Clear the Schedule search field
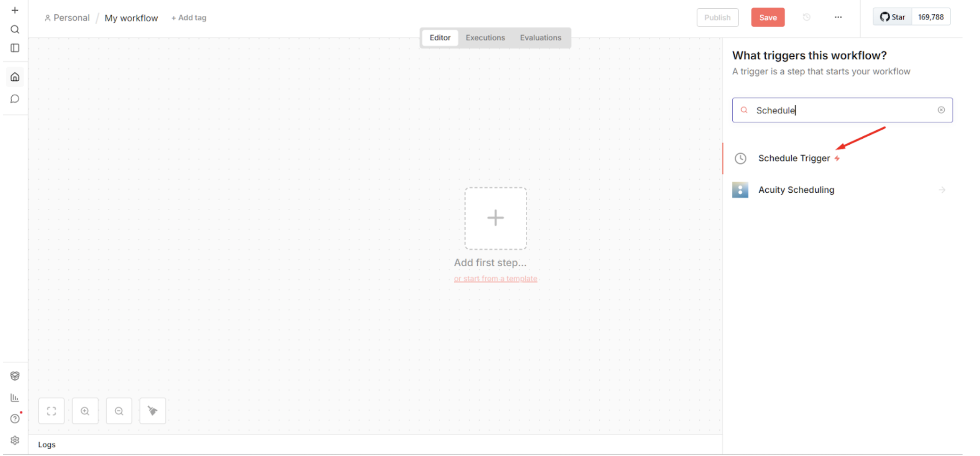Image resolution: width=980 pixels, height=456 pixels. 941,110
